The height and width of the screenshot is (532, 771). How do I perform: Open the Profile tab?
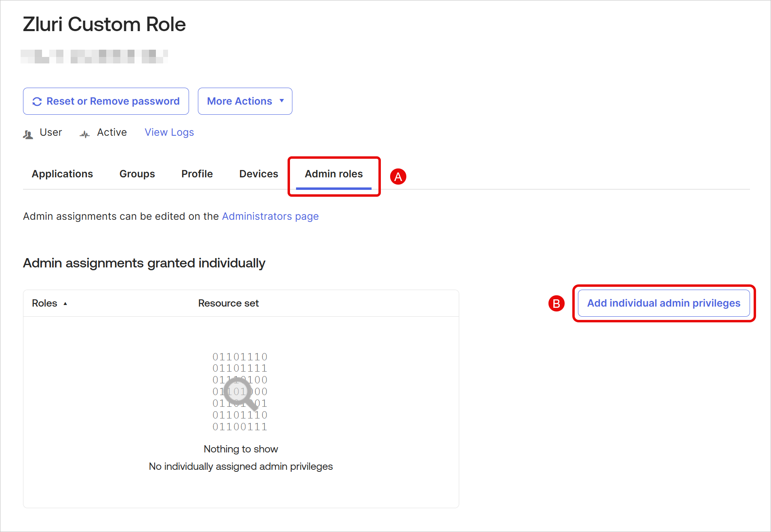197,174
